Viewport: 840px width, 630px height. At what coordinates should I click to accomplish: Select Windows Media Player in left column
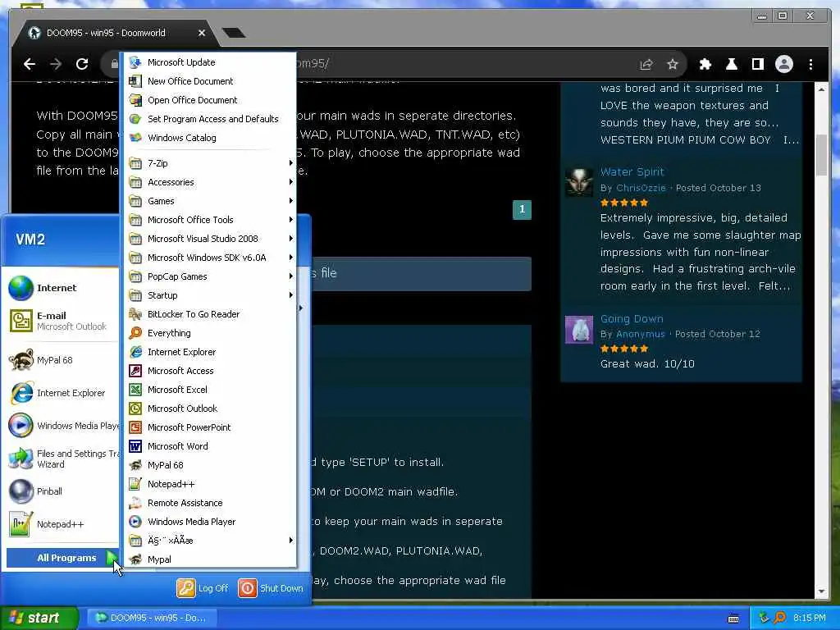point(62,426)
